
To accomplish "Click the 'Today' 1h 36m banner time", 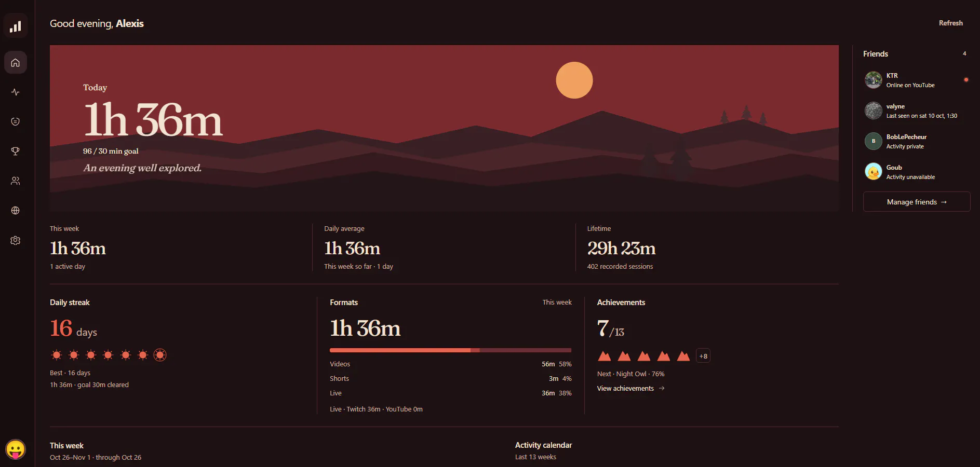I will (x=153, y=120).
